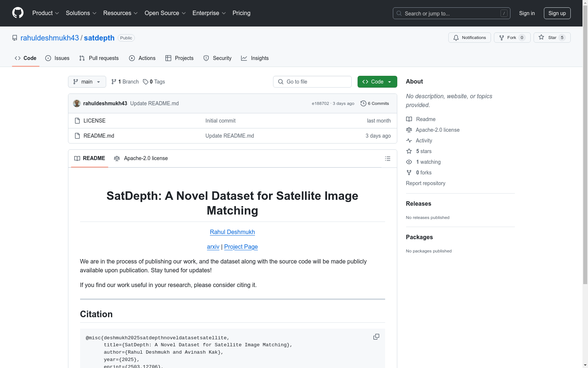This screenshot has height=368, width=588.
Task: Click the Rahul Deshmukh author link
Action: (232, 232)
